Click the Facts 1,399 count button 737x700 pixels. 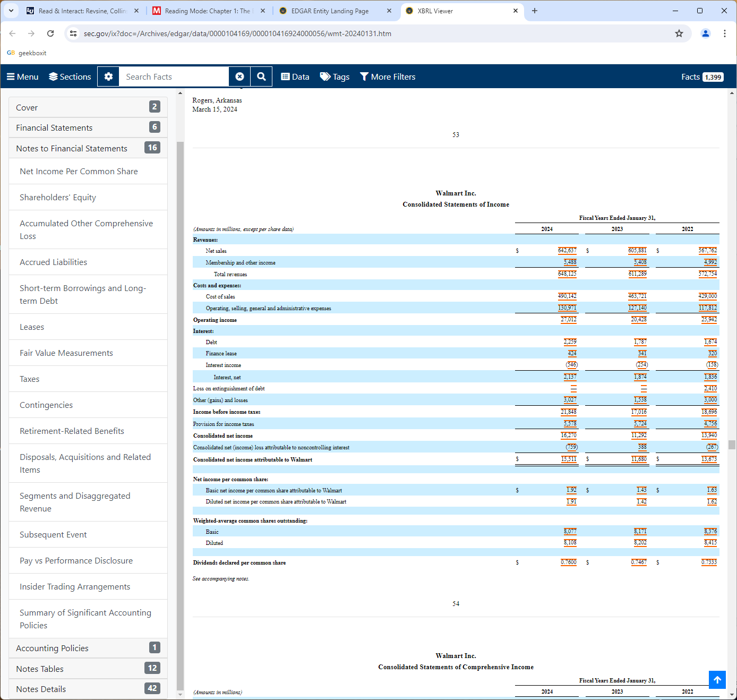tap(702, 76)
